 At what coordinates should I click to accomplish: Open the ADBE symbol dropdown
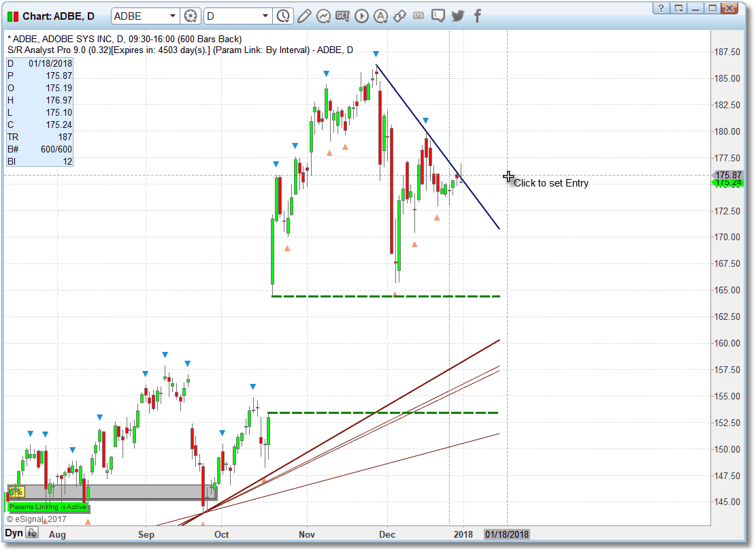point(173,16)
